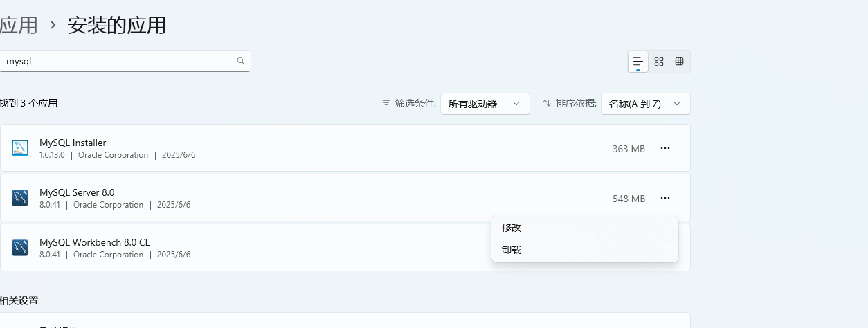Click the MySQL Workbench 8.0 CE icon
Viewport: 868px width, 328px height.
[20, 248]
